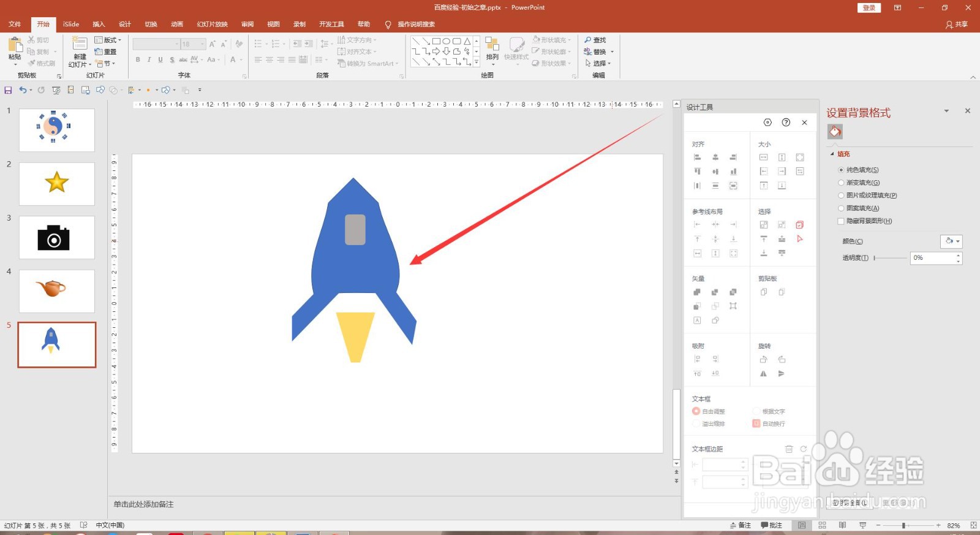
Task: Open the 节 section dropdown
Action: click(105, 64)
